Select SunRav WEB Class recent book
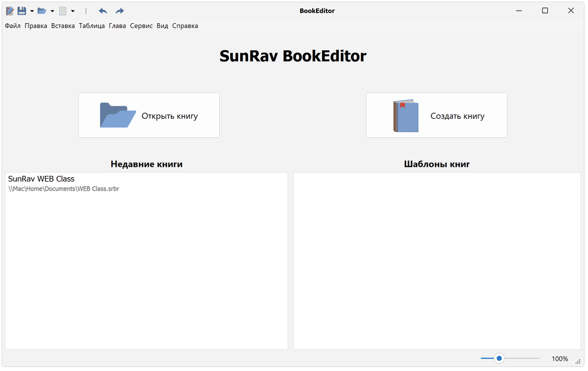The width and height of the screenshot is (588, 371). coord(41,179)
